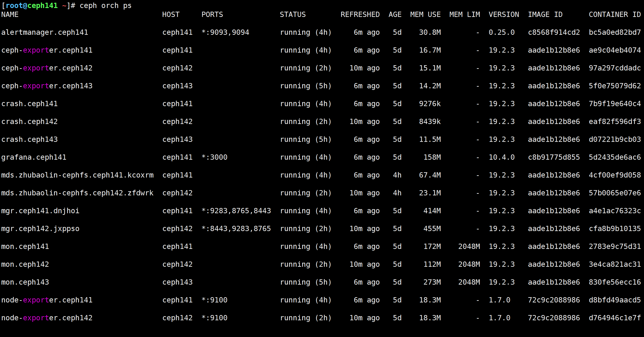The image size is (644, 337).
Task: Select the HOST column header
Action: [171, 14]
